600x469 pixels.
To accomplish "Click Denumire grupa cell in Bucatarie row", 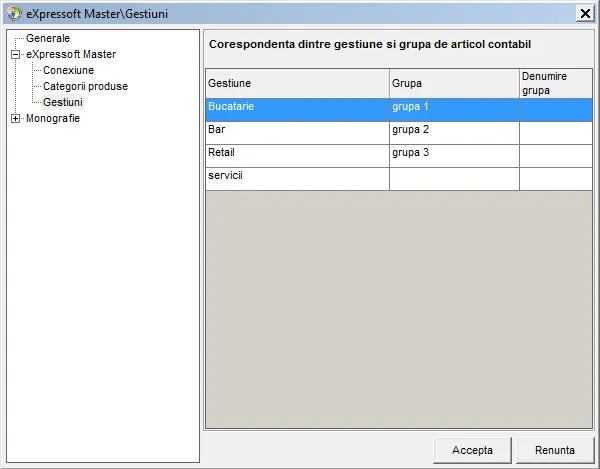I will click(x=556, y=110).
